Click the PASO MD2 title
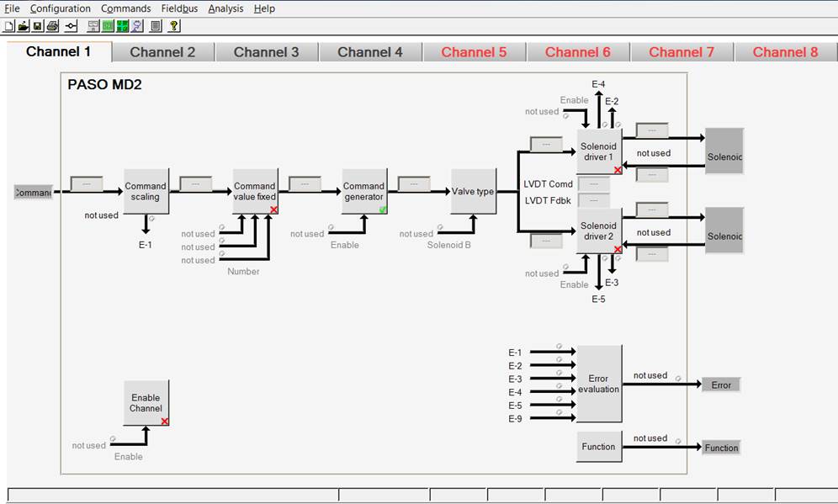This screenshot has height=504, width=838. (x=104, y=84)
